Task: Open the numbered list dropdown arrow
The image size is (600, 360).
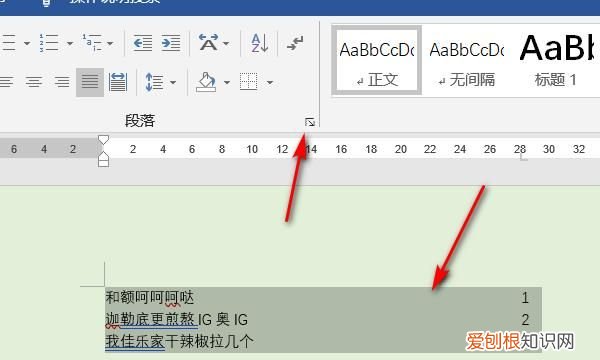Action: 70,43
